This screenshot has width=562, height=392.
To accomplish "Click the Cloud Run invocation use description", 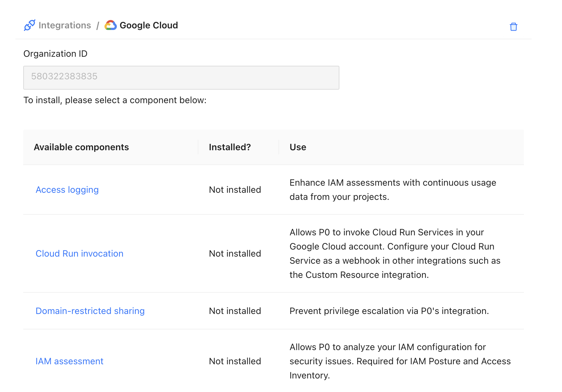I will (395, 253).
